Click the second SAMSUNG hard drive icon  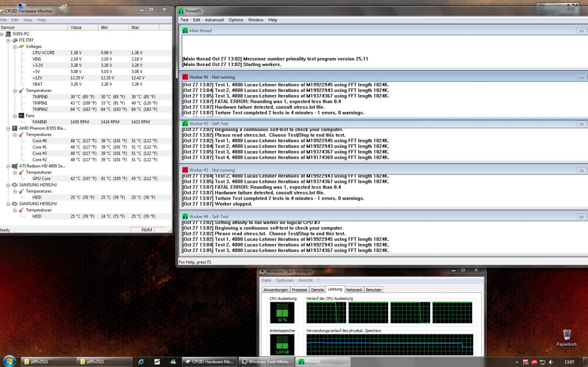[x=15, y=204]
